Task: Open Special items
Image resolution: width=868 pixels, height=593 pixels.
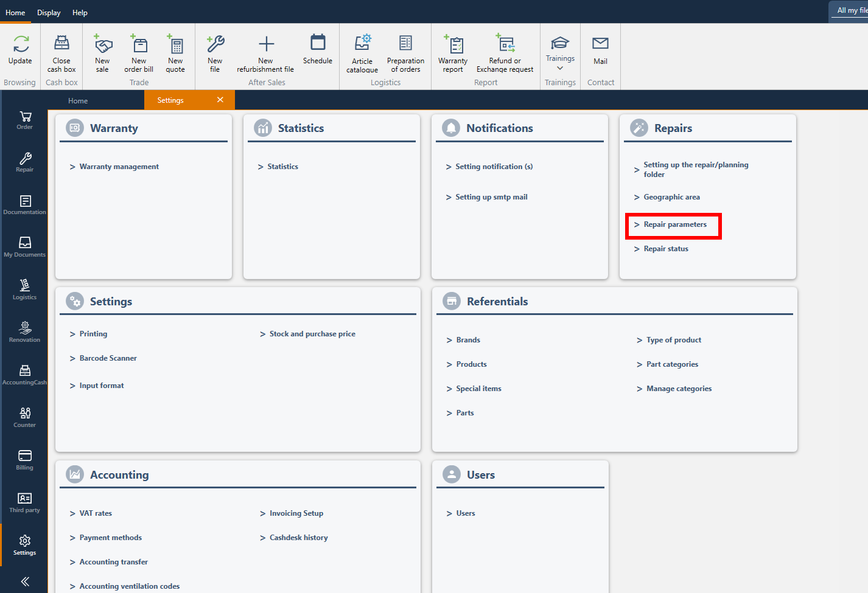Action: pyautogui.click(x=478, y=389)
